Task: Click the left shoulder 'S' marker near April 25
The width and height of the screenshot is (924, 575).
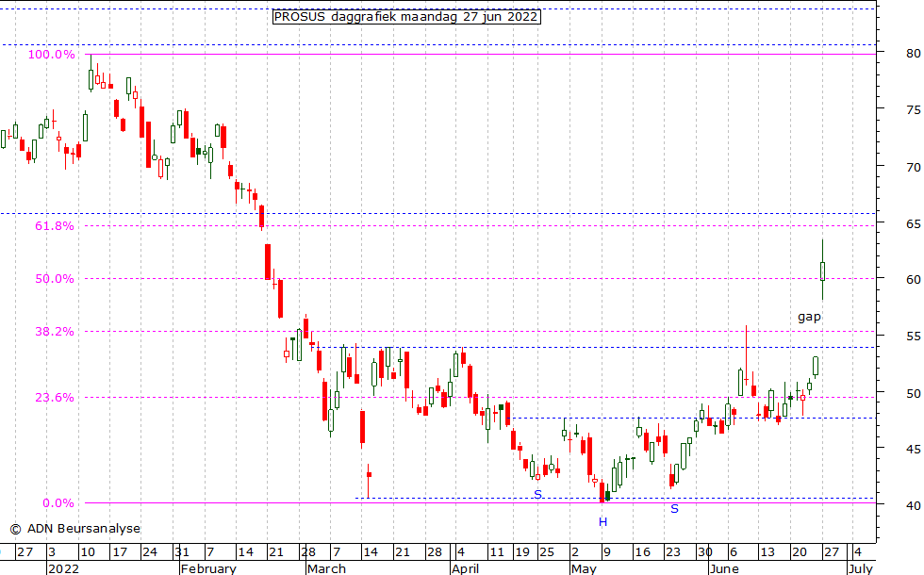Action: tap(537, 494)
